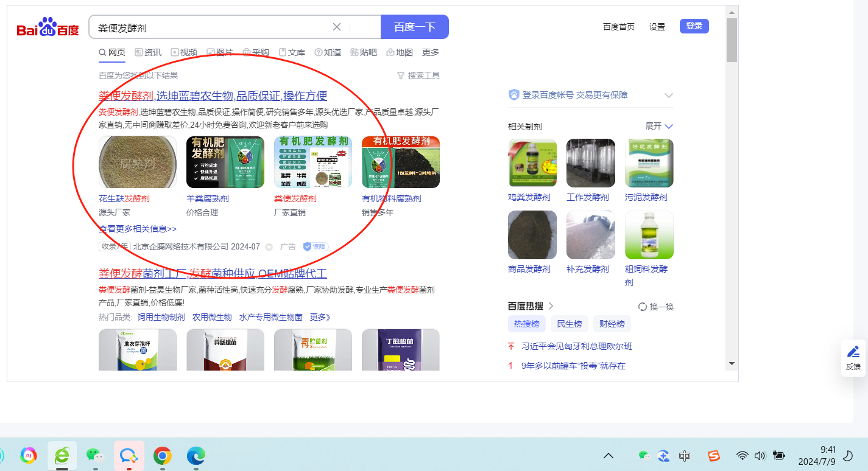Switch to the 知道 tab
Screen dimensions: 868x471
pos(328,52)
